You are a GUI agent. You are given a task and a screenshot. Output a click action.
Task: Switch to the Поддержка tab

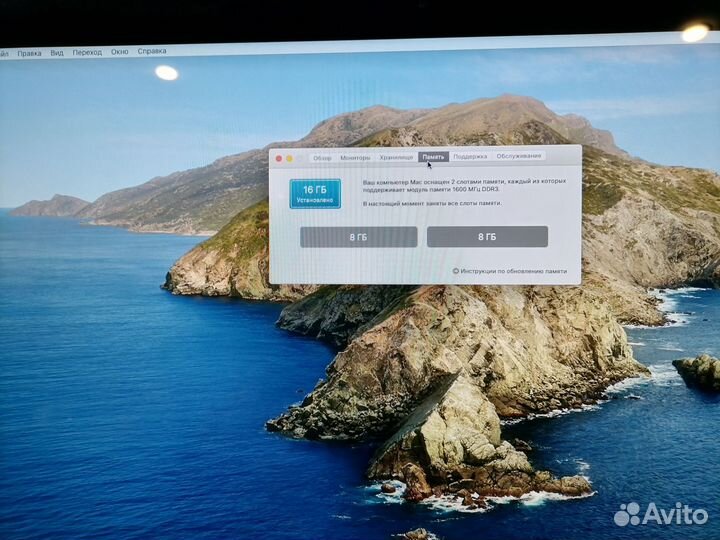pos(470,157)
